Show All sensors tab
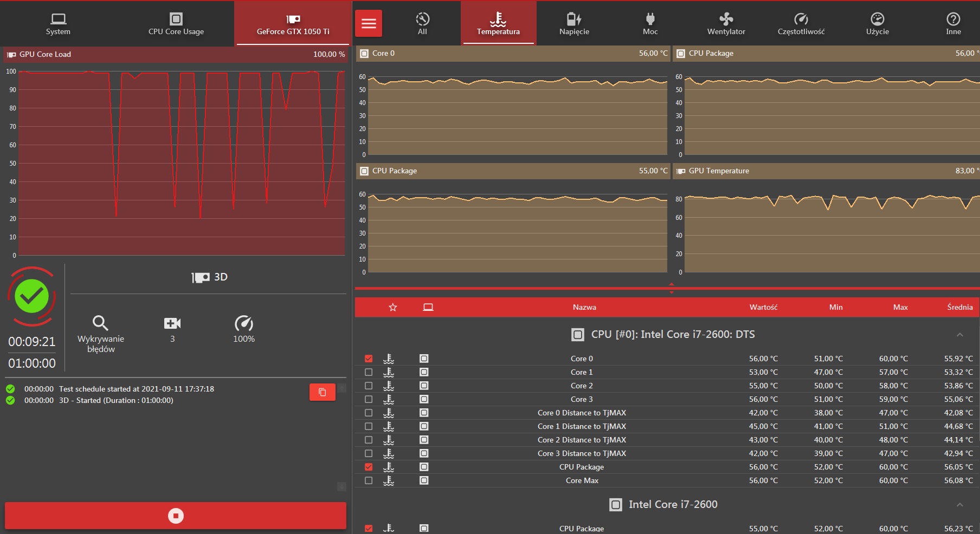Viewport: 980px width, 534px height. tap(423, 23)
